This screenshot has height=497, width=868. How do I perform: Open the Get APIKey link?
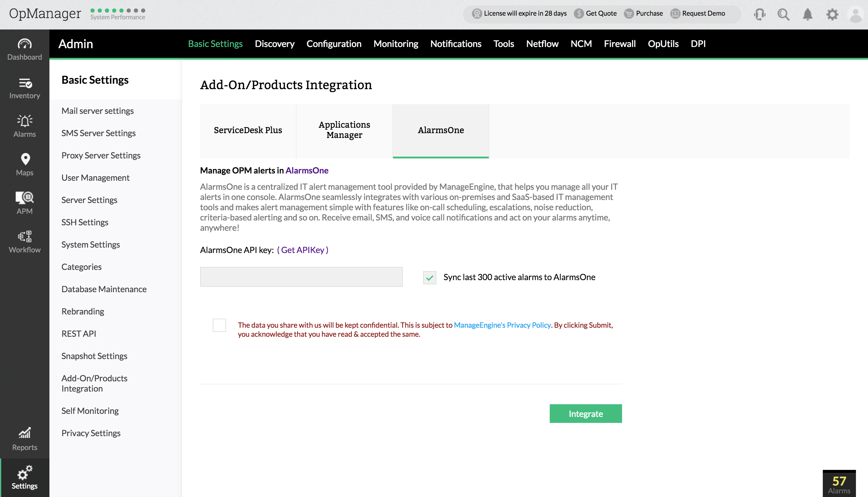pos(303,250)
